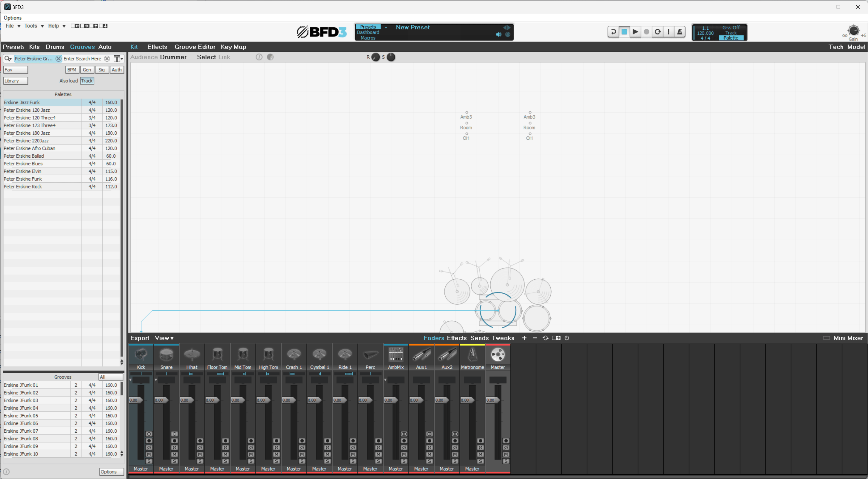
Task: Switch to the Groove Editor tab
Action: click(x=195, y=47)
